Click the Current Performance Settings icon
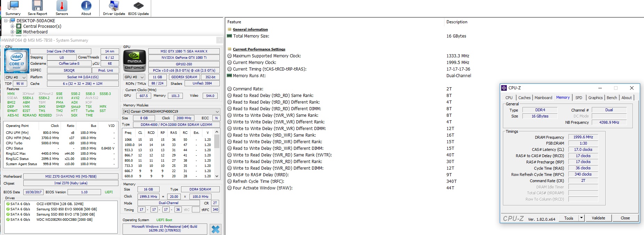The image size is (644, 235). click(230, 49)
